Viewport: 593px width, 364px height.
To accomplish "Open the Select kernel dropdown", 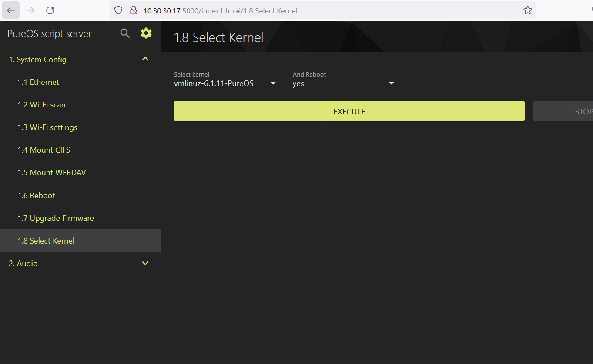I will click(x=226, y=83).
